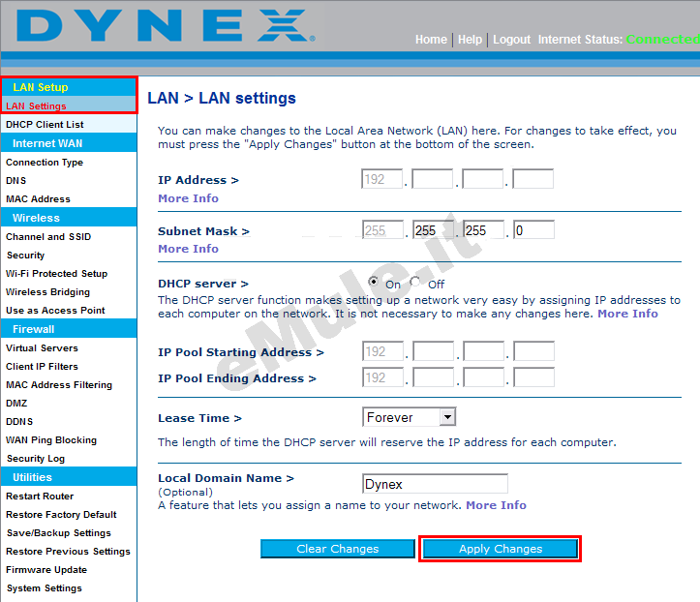
Task: Focus the last IP Address octet field
Action: point(533,179)
